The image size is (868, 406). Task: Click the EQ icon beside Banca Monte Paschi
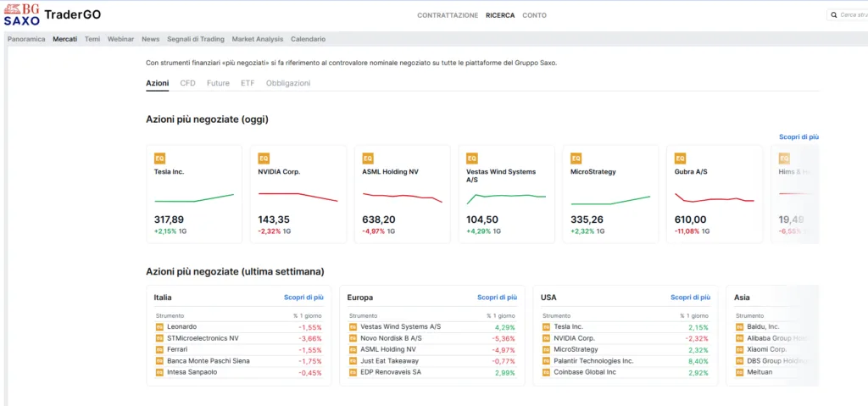coord(159,361)
